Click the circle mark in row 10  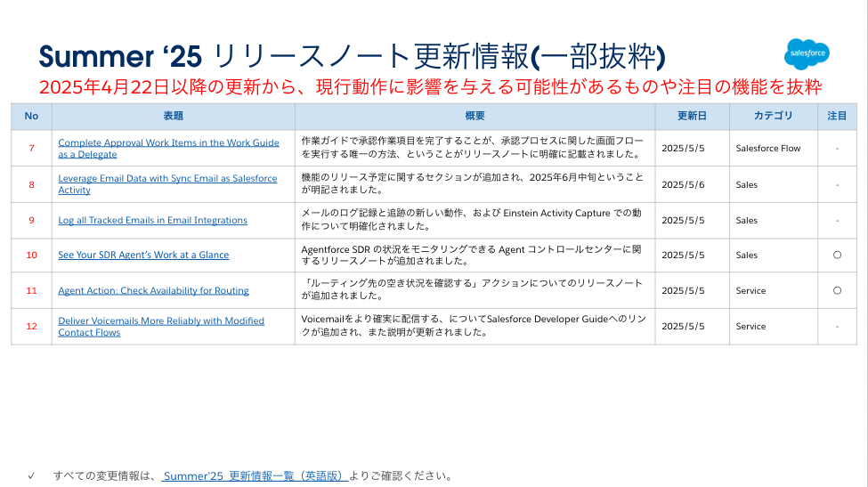[837, 256]
